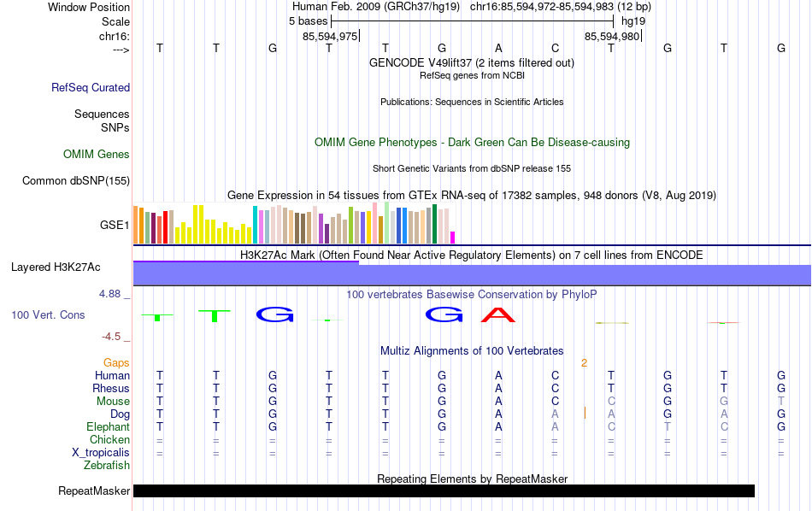Click the OMIM Gene Phenotypes title text
This screenshot has width=812, height=511.
tap(473, 143)
